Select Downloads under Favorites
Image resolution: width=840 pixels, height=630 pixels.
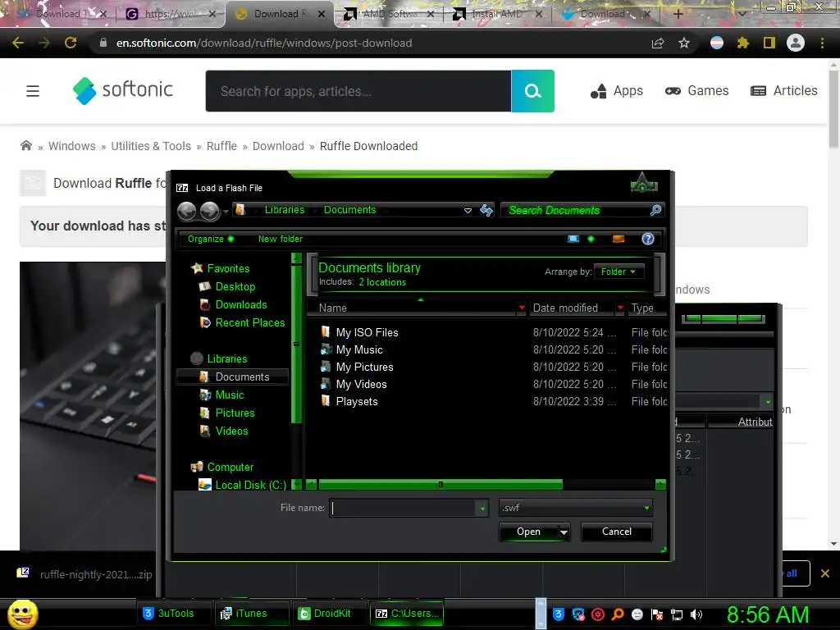coord(240,305)
